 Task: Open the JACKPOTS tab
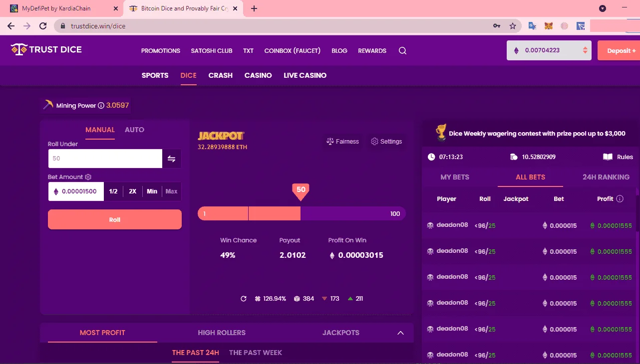point(341,333)
